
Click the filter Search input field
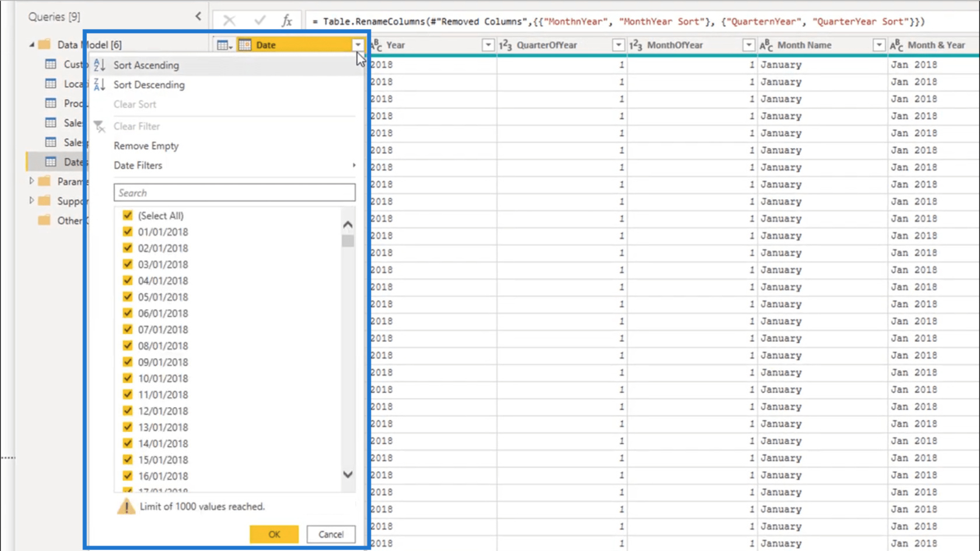(x=235, y=192)
